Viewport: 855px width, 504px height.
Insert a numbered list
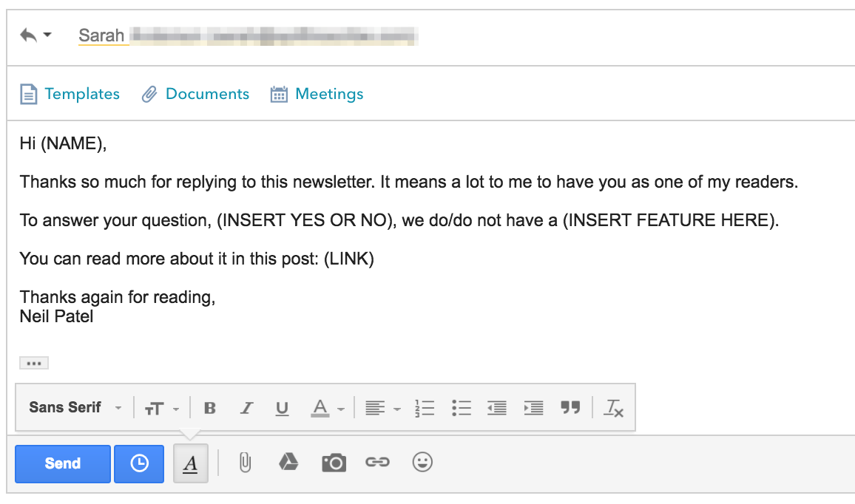point(425,407)
